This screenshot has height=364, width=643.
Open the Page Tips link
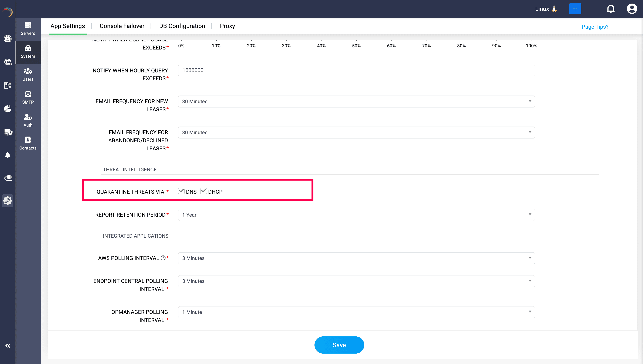[x=595, y=27]
